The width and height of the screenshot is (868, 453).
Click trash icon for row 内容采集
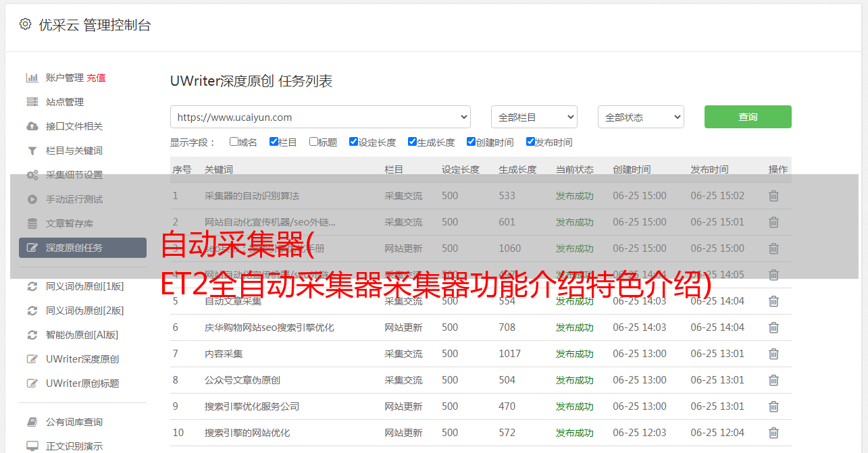(x=773, y=354)
